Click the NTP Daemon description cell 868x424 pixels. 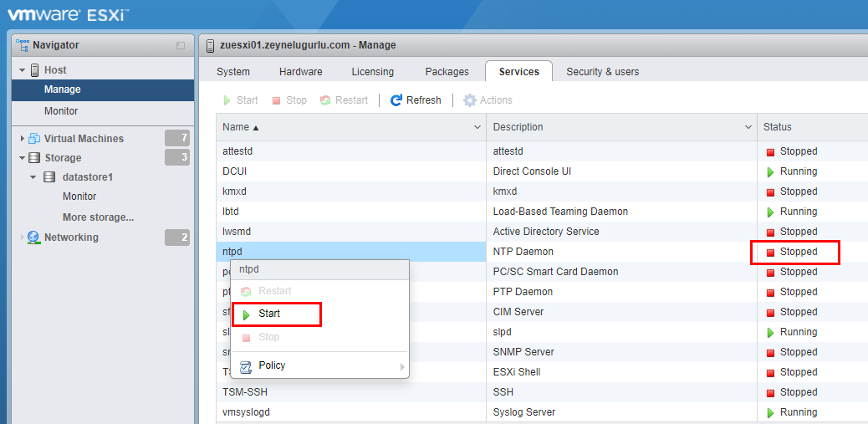click(621, 252)
